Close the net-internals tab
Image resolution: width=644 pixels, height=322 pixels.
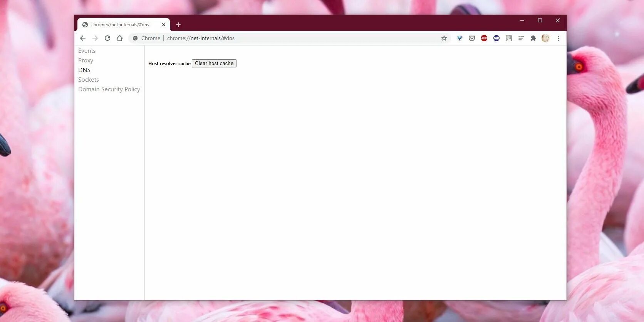164,25
